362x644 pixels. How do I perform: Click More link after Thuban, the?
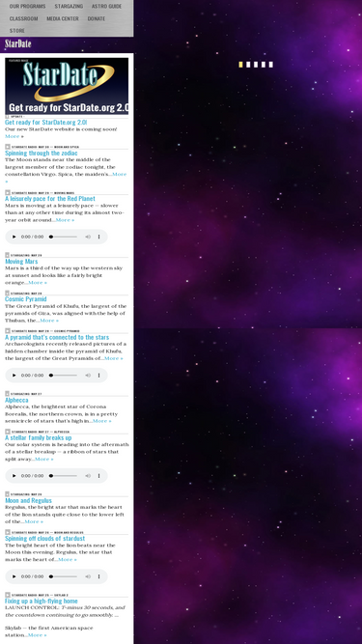[49, 320]
